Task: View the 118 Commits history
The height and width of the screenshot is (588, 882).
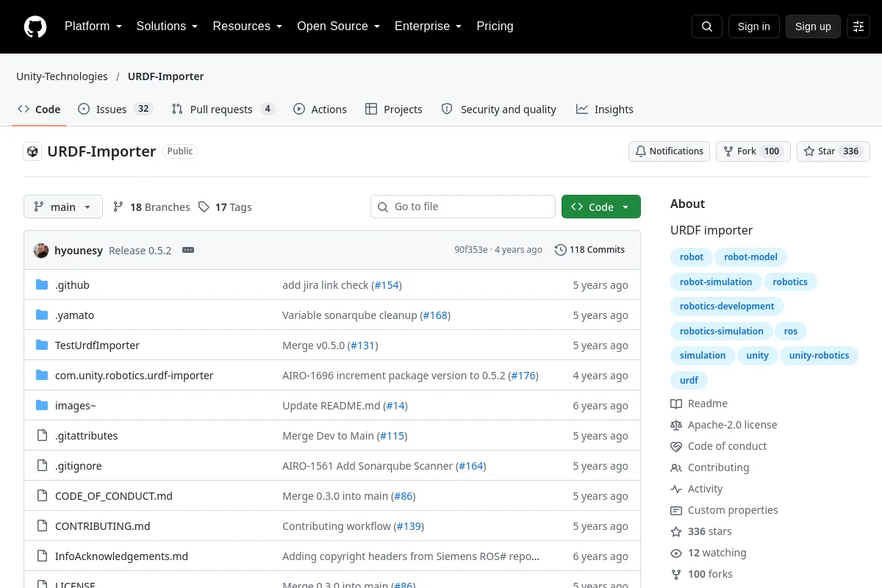Action: (589, 250)
